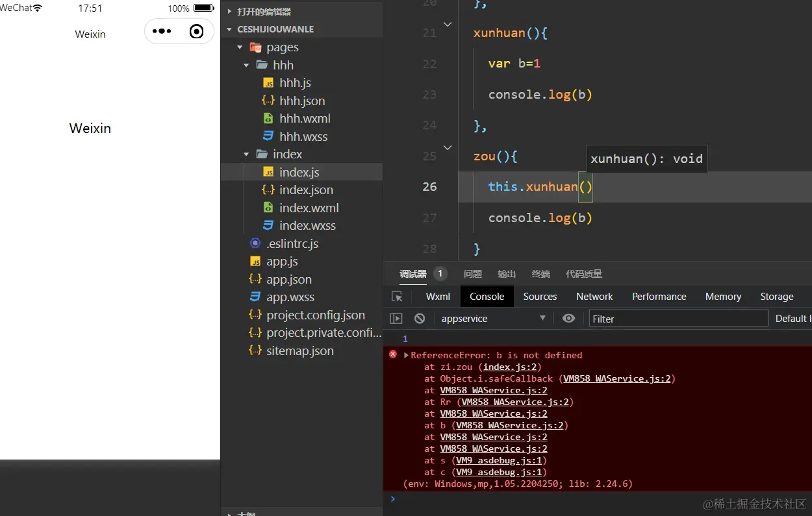Open the simulator capsule menu dots button
This screenshot has height=516, width=812.
[x=162, y=31]
